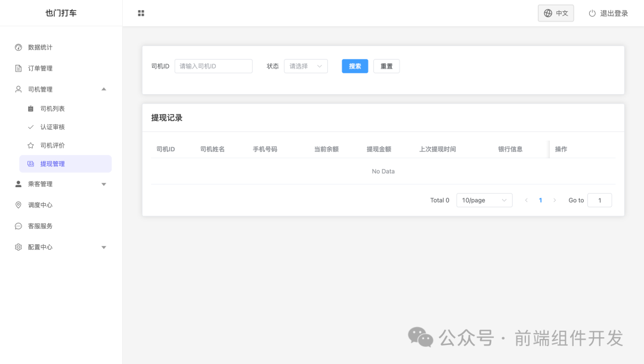Go to next page arrow in pagination
The width and height of the screenshot is (644, 364).
pos(555,200)
